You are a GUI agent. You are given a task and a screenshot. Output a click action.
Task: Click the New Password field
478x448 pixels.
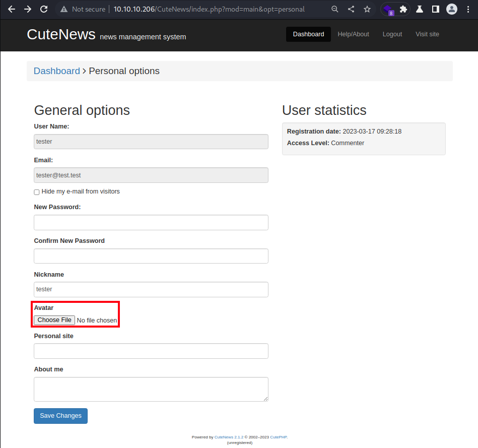coord(151,222)
